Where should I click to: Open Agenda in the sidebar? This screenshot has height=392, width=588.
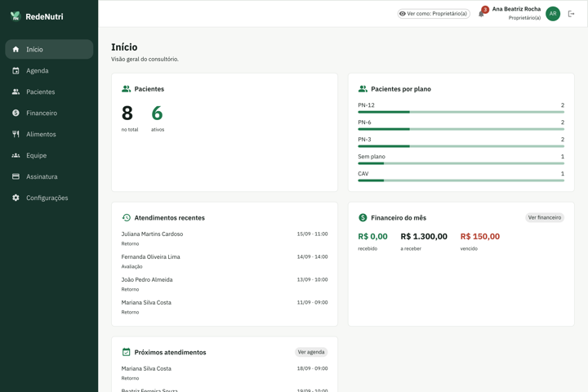pos(49,70)
